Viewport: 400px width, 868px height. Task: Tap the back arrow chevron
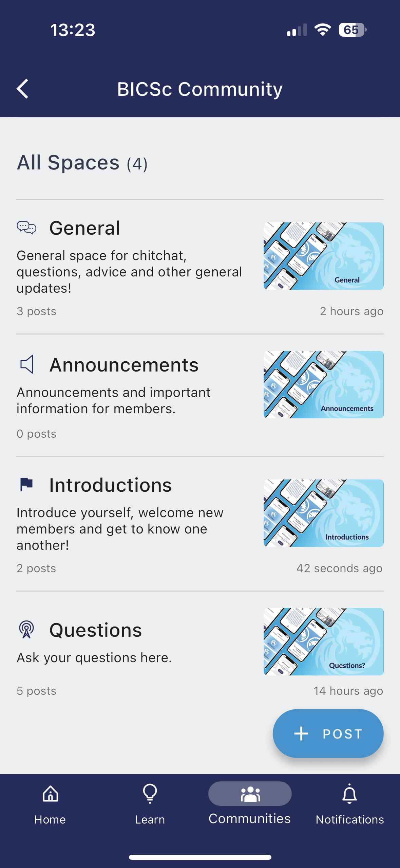(23, 89)
